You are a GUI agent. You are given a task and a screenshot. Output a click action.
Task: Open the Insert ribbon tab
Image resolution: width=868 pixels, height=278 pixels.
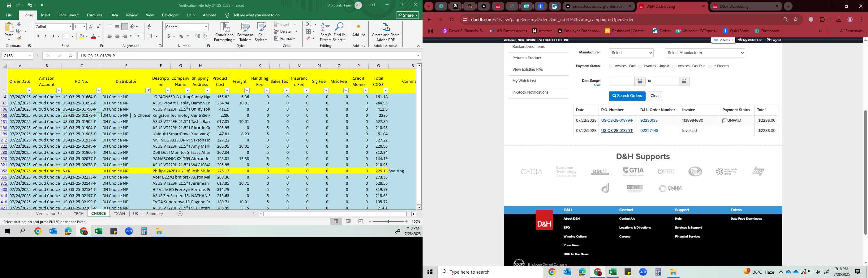(x=45, y=15)
